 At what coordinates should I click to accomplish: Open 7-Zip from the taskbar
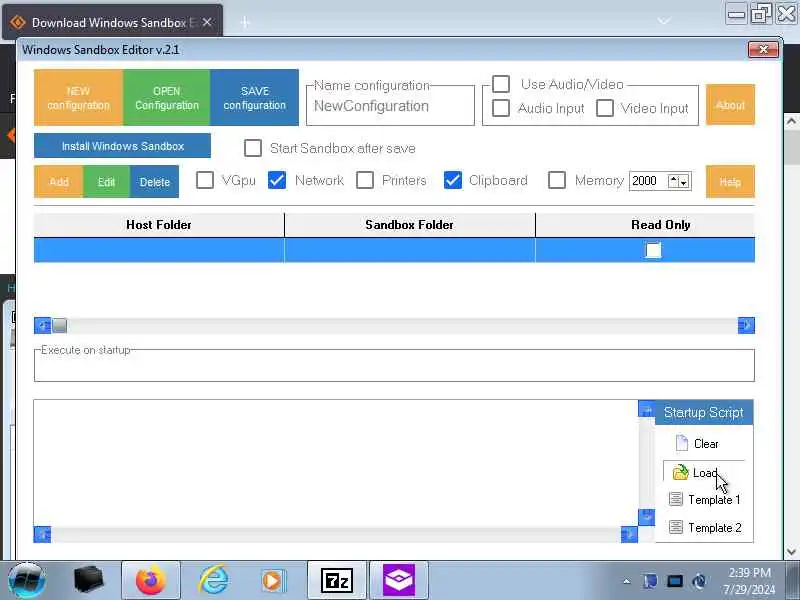coord(337,581)
